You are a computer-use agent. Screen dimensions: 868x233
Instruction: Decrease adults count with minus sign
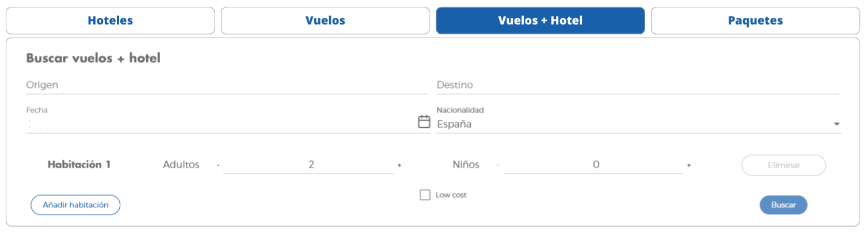(x=219, y=165)
